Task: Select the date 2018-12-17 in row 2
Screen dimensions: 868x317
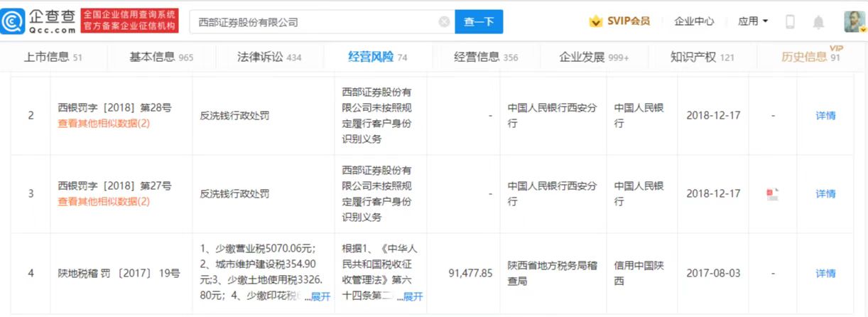Action: [713, 115]
